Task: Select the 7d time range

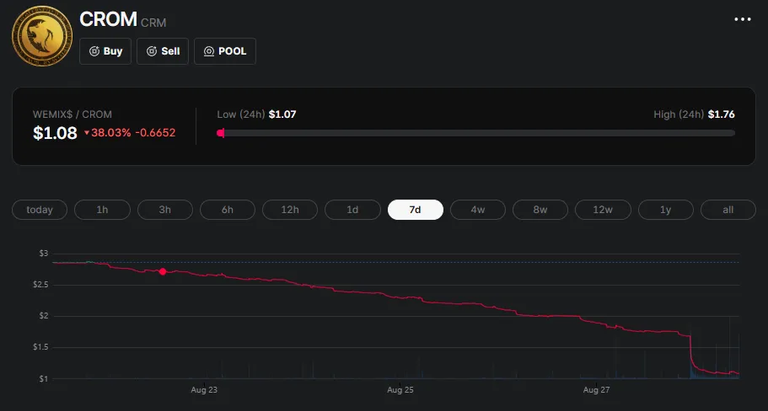Action: (x=415, y=210)
